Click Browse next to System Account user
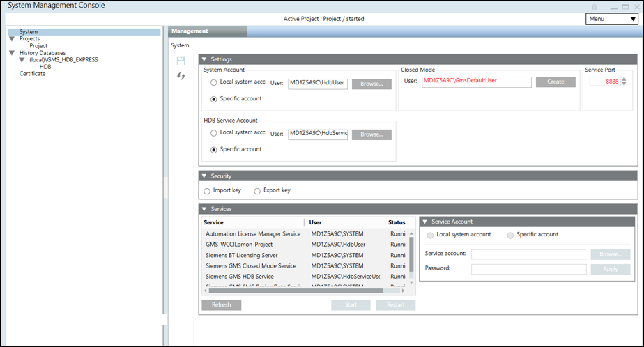This screenshot has height=347, width=644. pos(371,84)
